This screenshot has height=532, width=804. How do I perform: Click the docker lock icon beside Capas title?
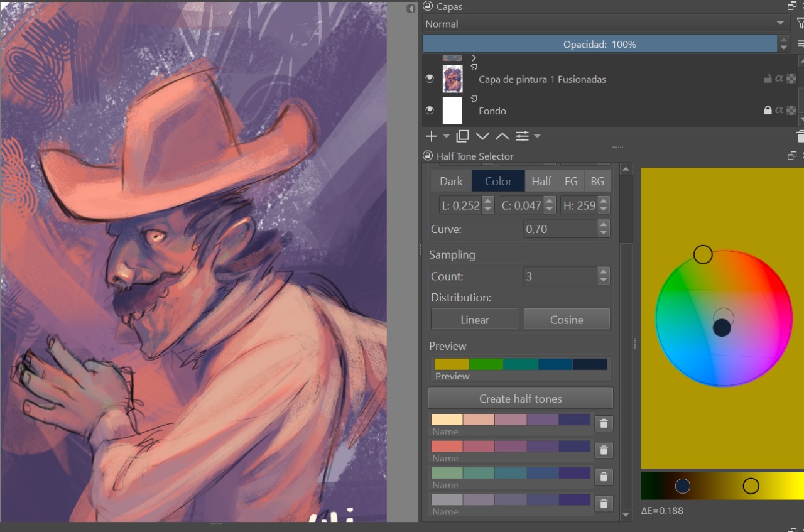tap(428, 6)
